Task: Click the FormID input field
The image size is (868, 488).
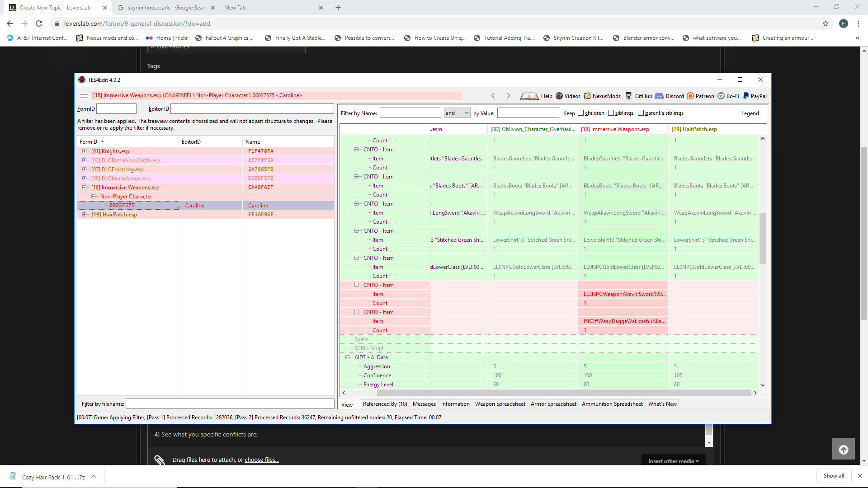Action: [116, 109]
